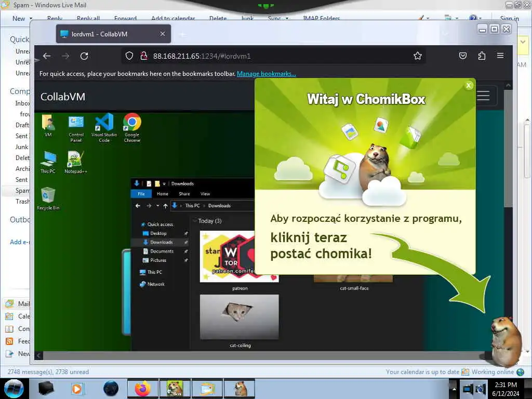Click the forward navigation arrow in Firefox

65,56
